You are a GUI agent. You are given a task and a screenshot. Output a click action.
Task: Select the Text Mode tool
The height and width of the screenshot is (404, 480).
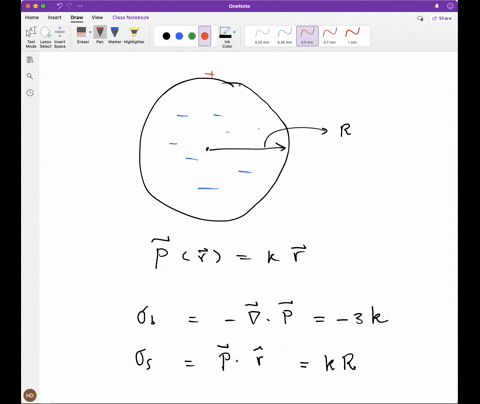(x=31, y=37)
